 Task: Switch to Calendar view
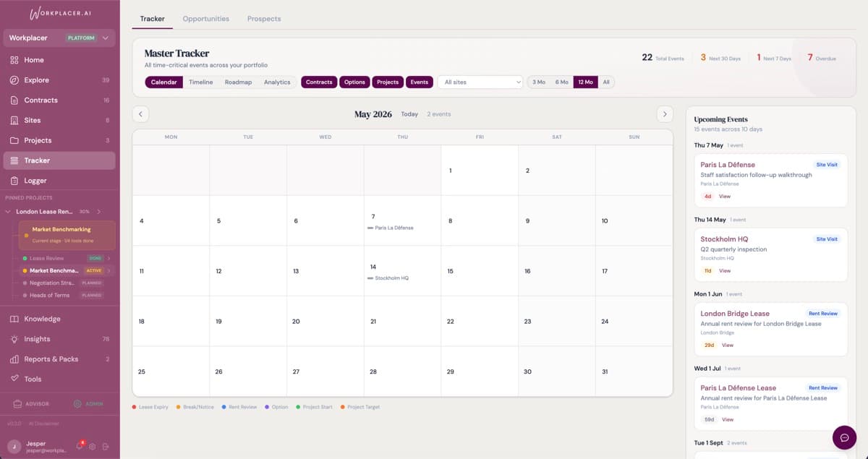pos(164,82)
